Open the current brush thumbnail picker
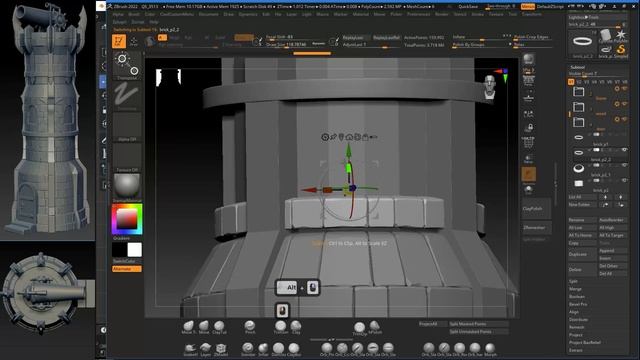Image resolution: width=640 pixels, height=360 pixels. (x=127, y=65)
